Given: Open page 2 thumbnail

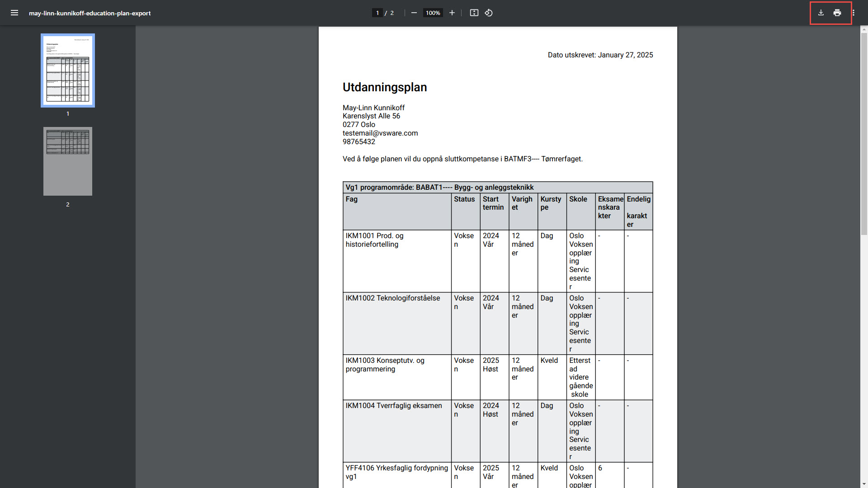Looking at the screenshot, I should pyautogui.click(x=68, y=161).
